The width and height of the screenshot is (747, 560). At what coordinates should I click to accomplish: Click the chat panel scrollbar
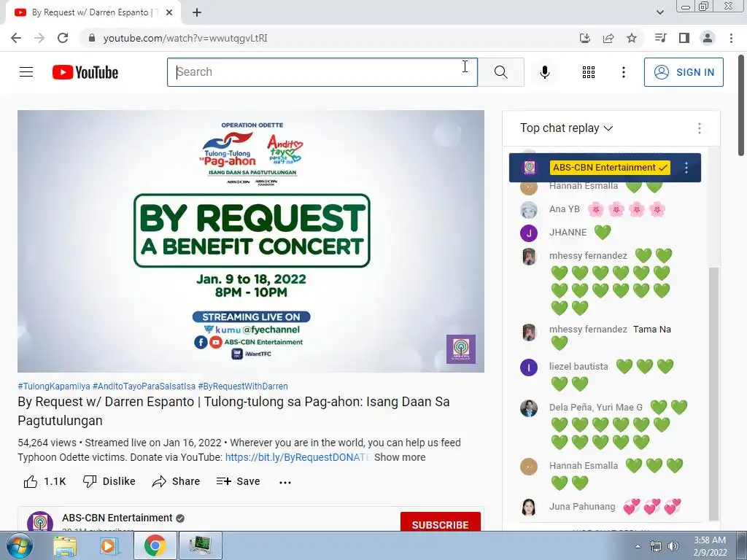(x=713, y=393)
